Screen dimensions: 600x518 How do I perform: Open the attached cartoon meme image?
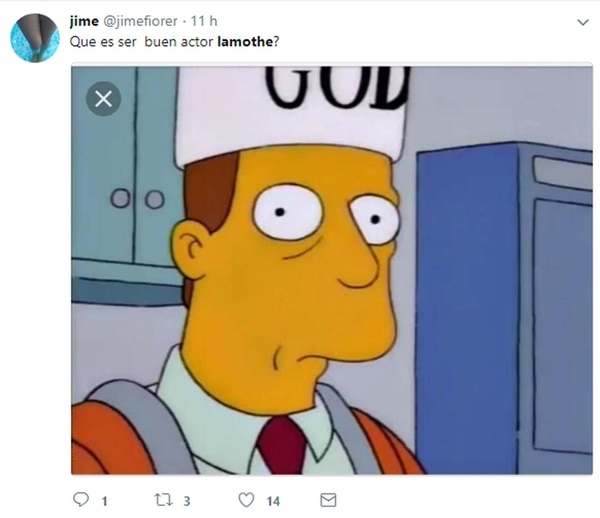point(332,270)
